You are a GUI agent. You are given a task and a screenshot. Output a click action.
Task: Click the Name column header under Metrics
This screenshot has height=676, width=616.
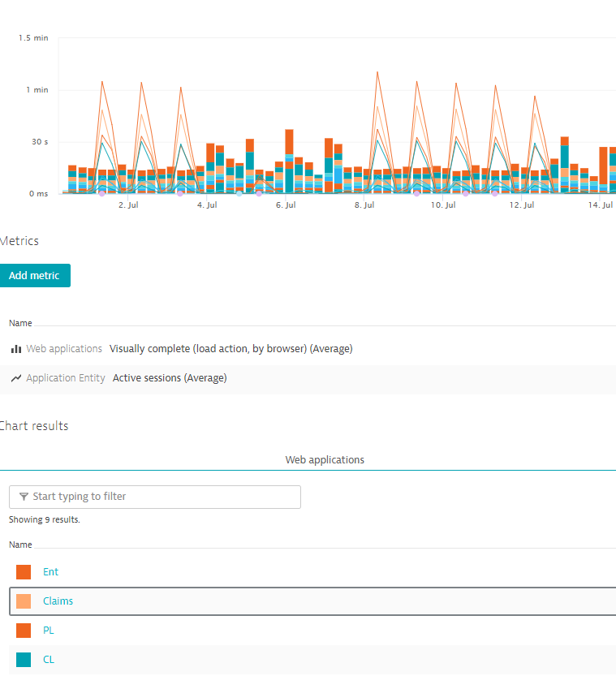pyautogui.click(x=20, y=323)
